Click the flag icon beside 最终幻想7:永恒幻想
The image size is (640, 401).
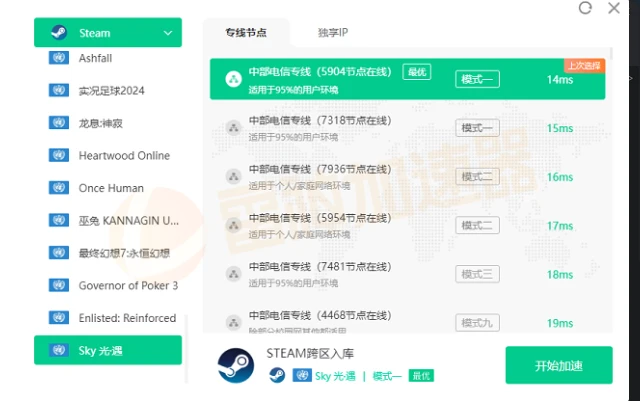[x=59, y=252]
